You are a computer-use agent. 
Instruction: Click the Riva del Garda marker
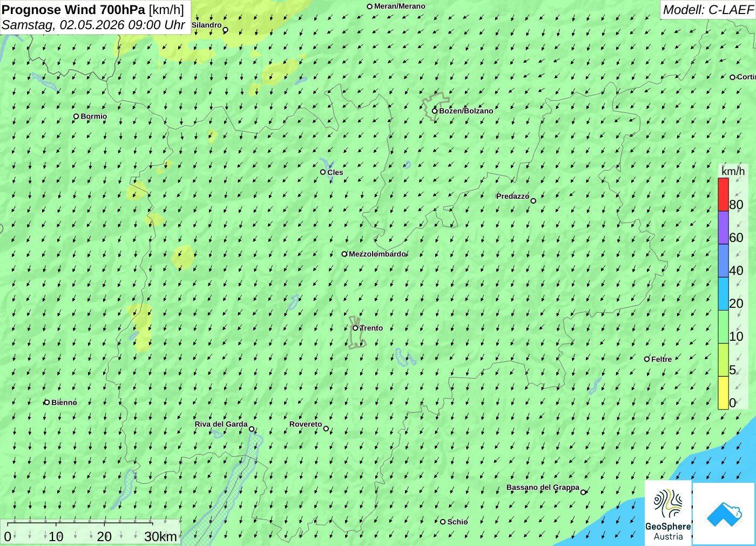[x=252, y=429]
